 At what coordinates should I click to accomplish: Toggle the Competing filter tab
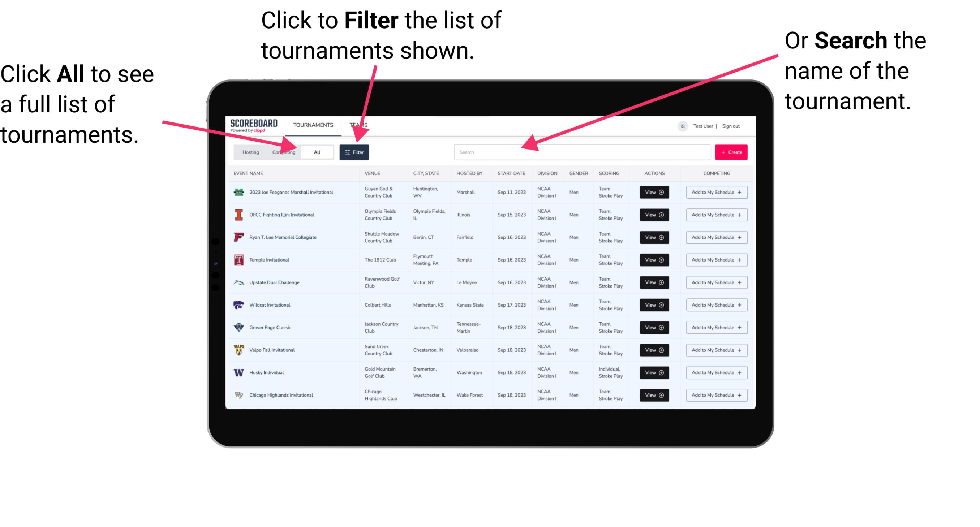[284, 152]
